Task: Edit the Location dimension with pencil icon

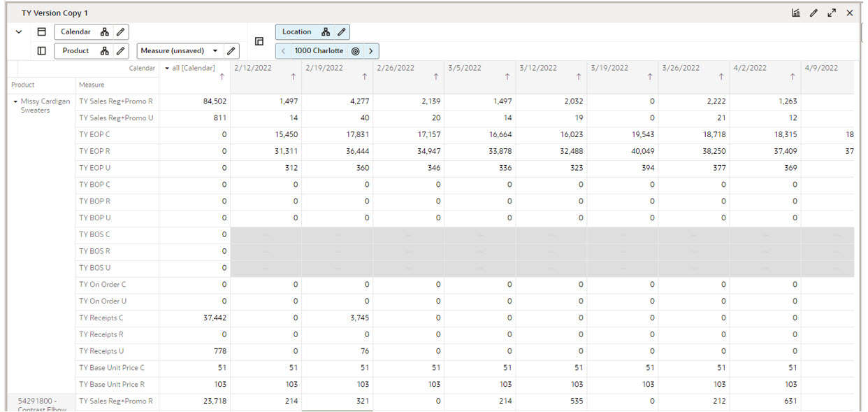Action: pos(342,32)
